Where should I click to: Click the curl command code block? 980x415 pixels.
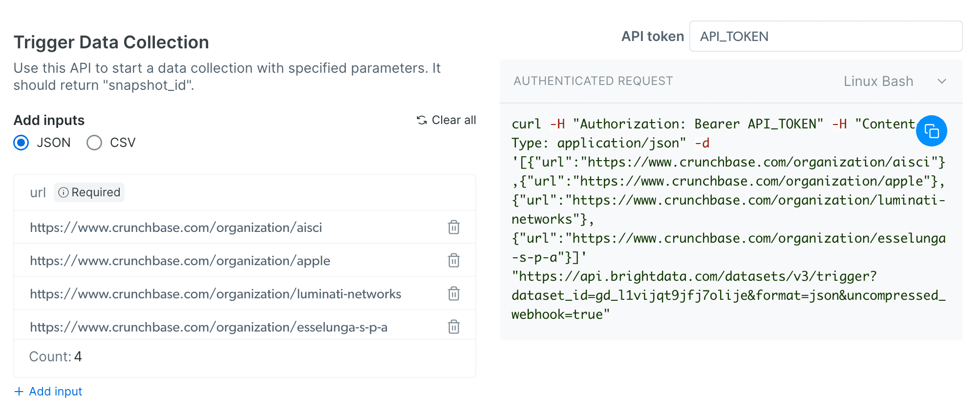click(x=728, y=219)
